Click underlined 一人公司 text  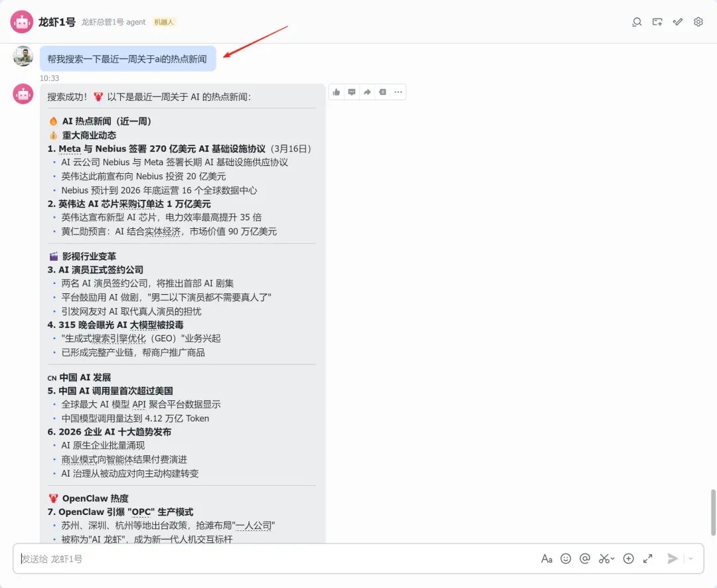(253, 526)
